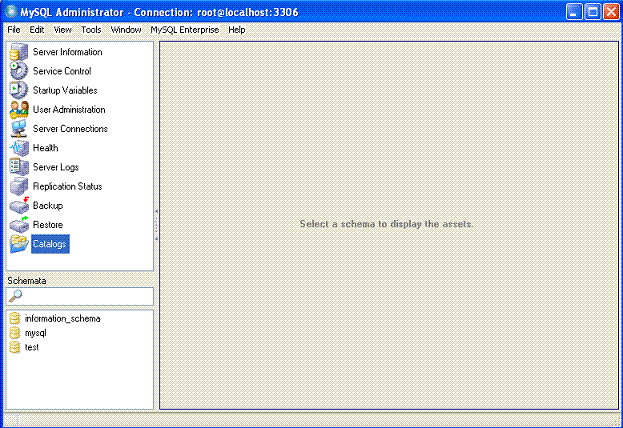Open the File menu
Viewport: 623px width, 428px height.
click(14, 30)
